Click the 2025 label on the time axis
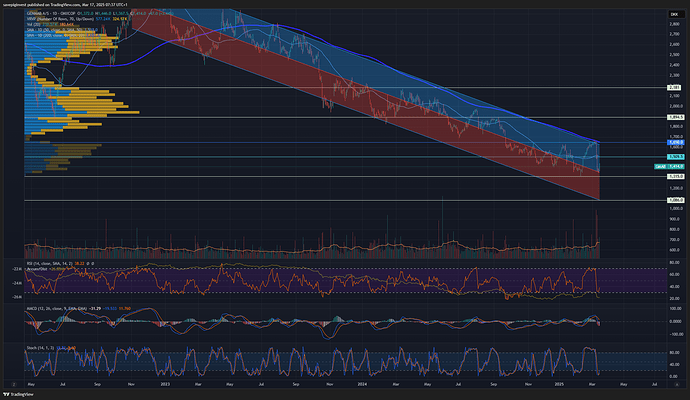 [x=559, y=384]
